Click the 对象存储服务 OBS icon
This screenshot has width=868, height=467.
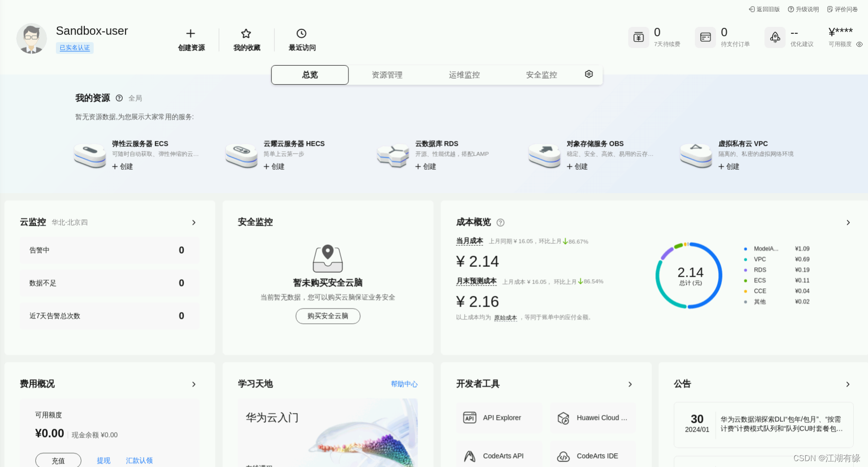[x=545, y=156]
